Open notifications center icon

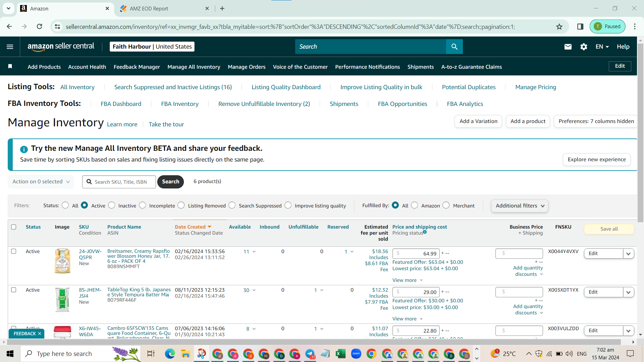point(630,354)
